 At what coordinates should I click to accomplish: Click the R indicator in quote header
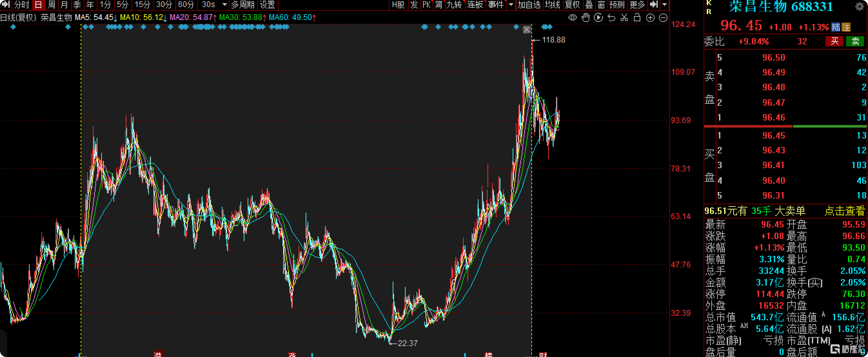709,12
